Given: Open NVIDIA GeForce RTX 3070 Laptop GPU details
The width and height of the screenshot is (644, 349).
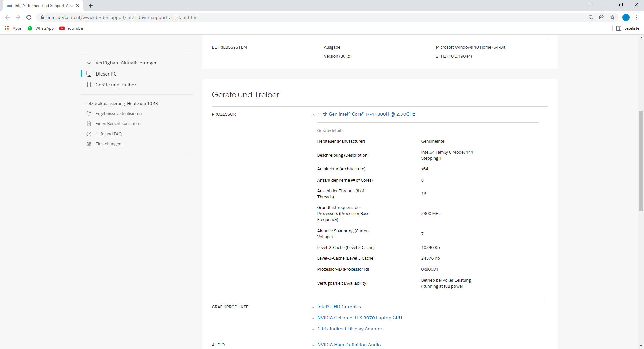Looking at the screenshot, I should [x=360, y=318].
